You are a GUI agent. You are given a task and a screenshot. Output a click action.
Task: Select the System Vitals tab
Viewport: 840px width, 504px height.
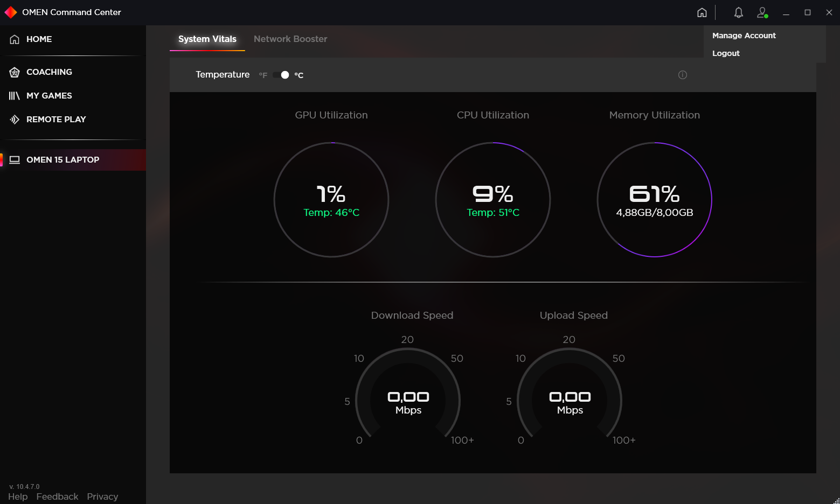(x=207, y=39)
